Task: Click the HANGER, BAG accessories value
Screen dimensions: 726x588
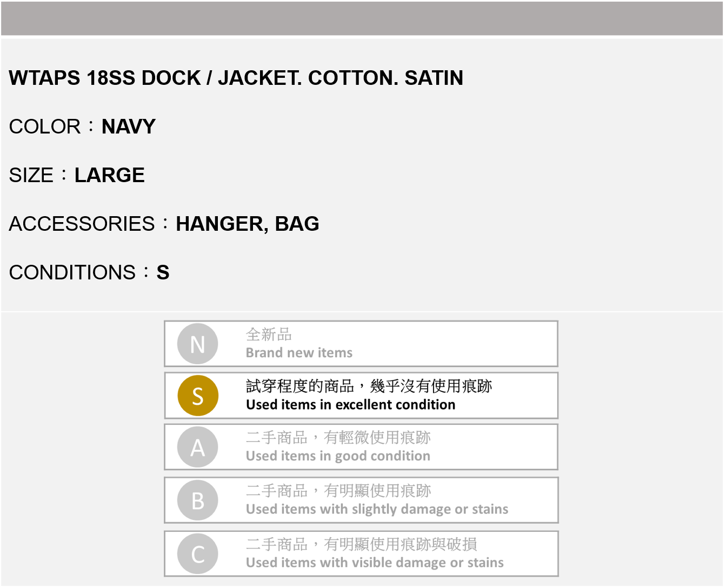Action: (x=248, y=224)
